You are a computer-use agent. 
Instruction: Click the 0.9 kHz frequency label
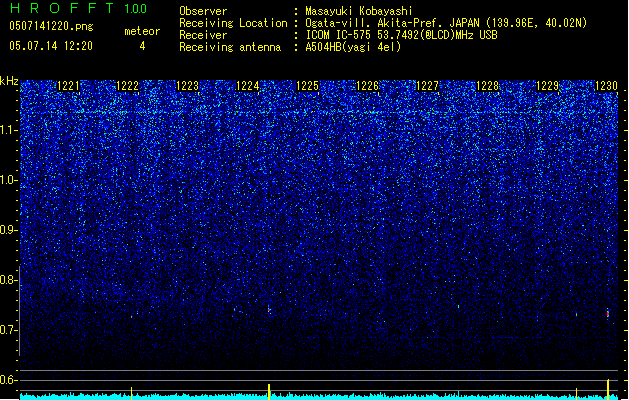click(x=8, y=230)
